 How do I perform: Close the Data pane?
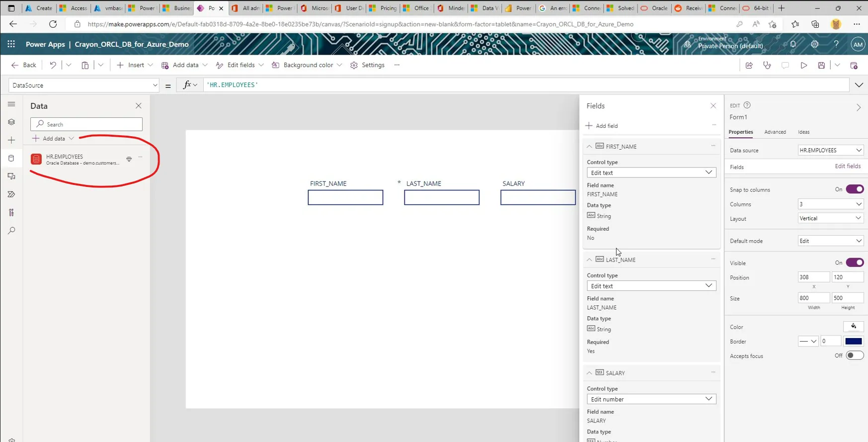(x=139, y=106)
